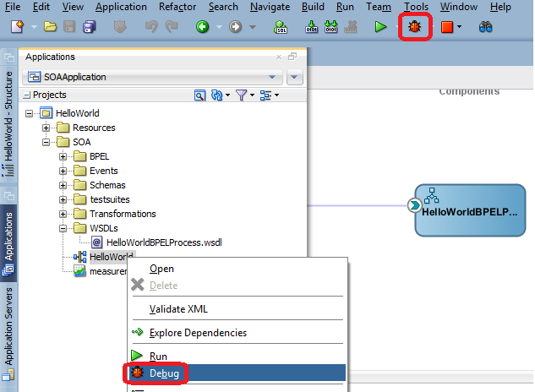
Task: Click the Undo toolbar icon
Action: click(x=151, y=26)
